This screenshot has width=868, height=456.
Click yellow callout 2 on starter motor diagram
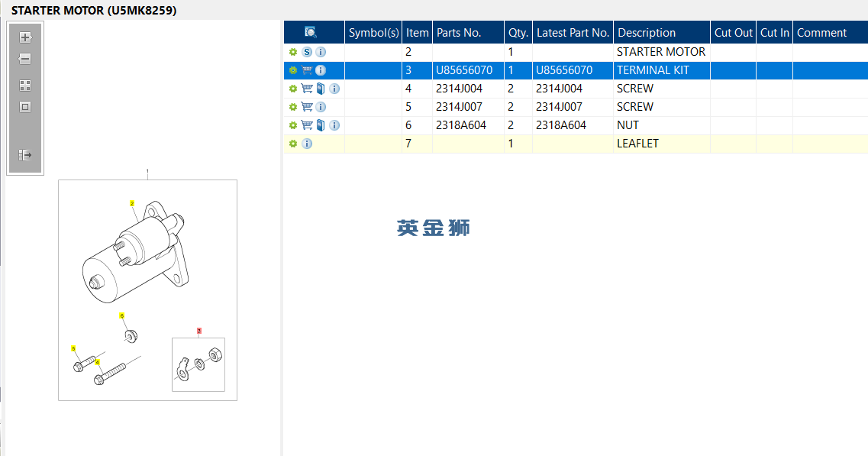point(132,203)
